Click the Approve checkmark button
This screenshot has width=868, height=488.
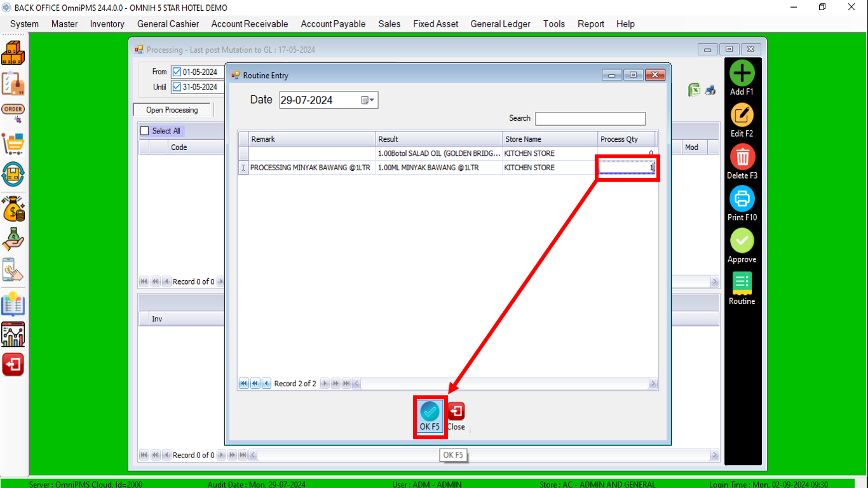point(742,246)
